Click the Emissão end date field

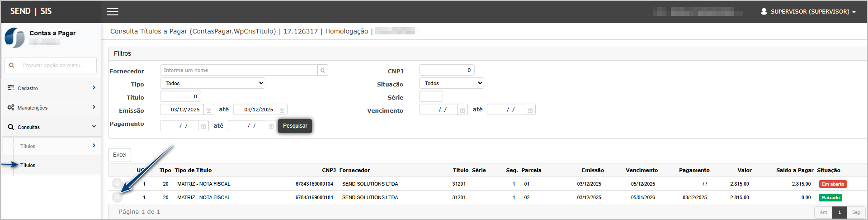(255, 110)
